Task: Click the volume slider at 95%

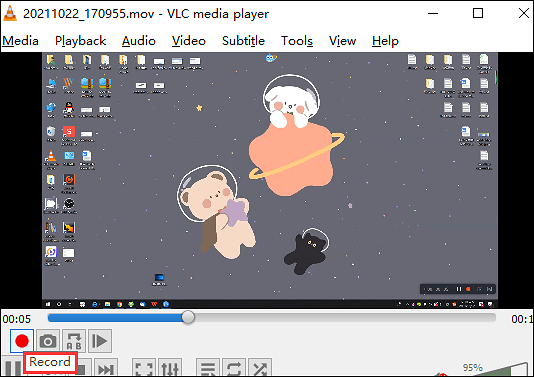Action: point(501,370)
